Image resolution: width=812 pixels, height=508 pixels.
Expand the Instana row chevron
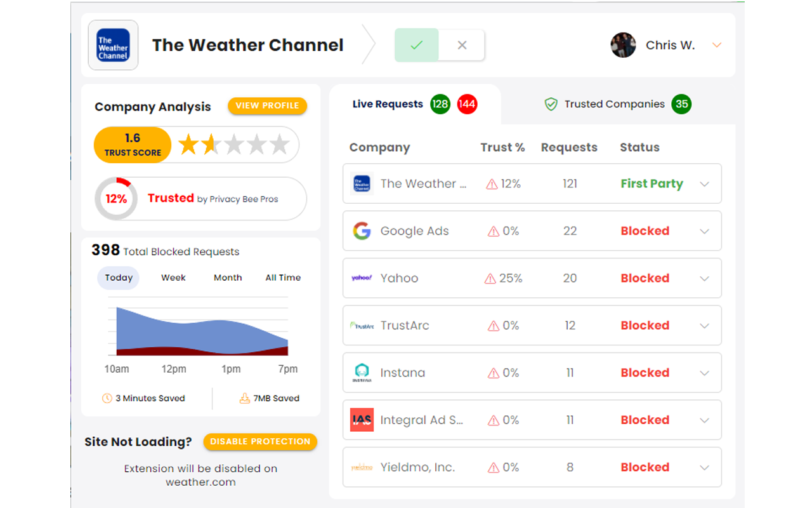pos(704,373)
